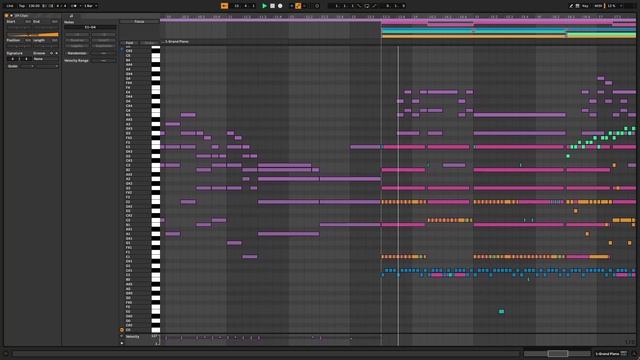Image resolution: width=640 pixels, height=360 pixels.
Task: Select the 1-Grand Piano tab at bottom
Action: coord(608,353)
